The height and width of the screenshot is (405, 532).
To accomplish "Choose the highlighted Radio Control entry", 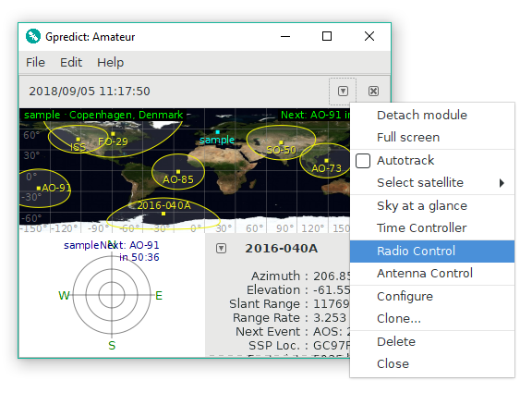I will 432,252.
